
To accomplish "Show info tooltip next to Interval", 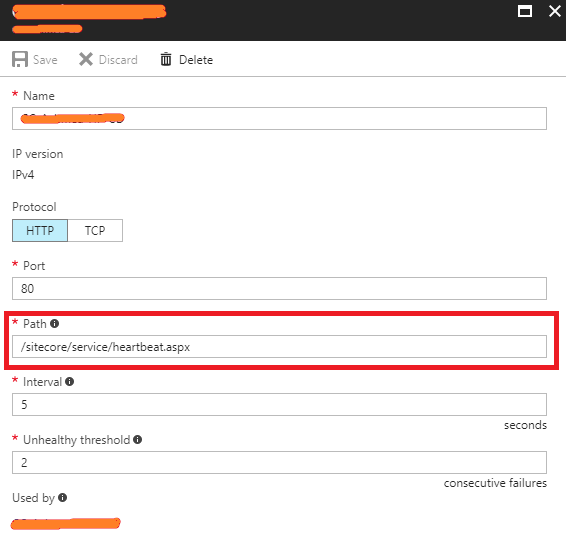I will coord(70,382).
